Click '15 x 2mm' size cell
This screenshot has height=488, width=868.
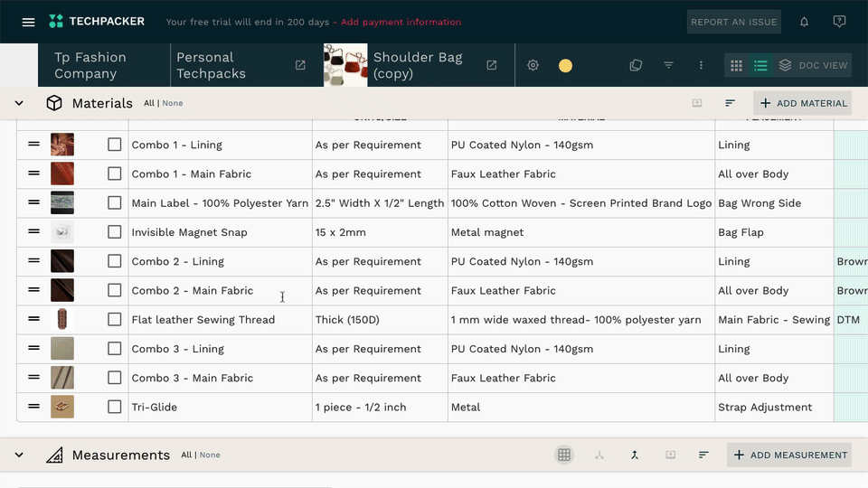[x=380, y=232]
